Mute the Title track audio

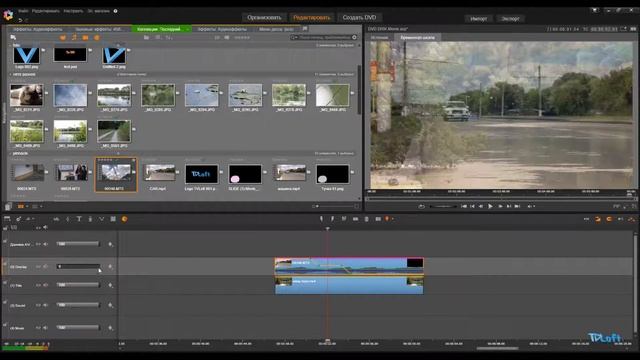(45, 285)
